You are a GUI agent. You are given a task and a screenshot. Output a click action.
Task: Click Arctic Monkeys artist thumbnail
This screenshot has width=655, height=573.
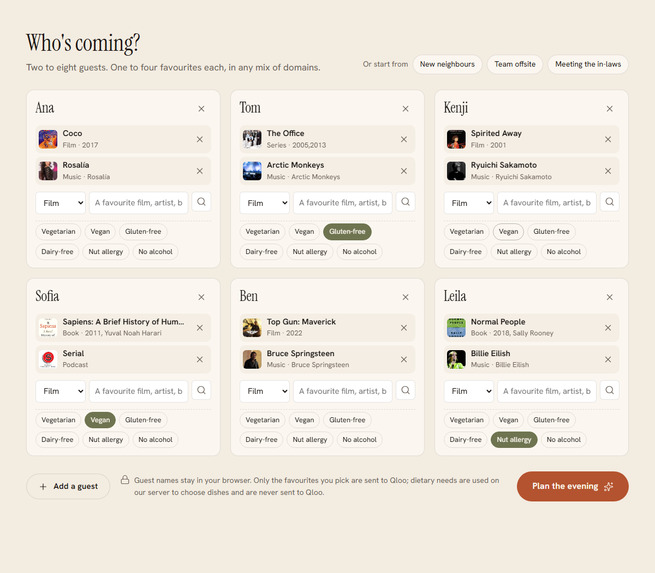pyautogui.click(x=252, y=171)
